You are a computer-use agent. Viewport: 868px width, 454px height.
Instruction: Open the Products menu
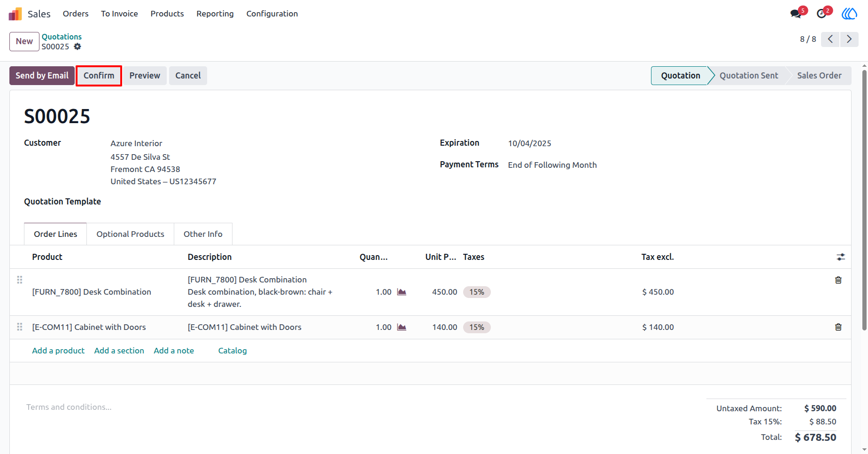pyautogui.click(x=167, y=14)
